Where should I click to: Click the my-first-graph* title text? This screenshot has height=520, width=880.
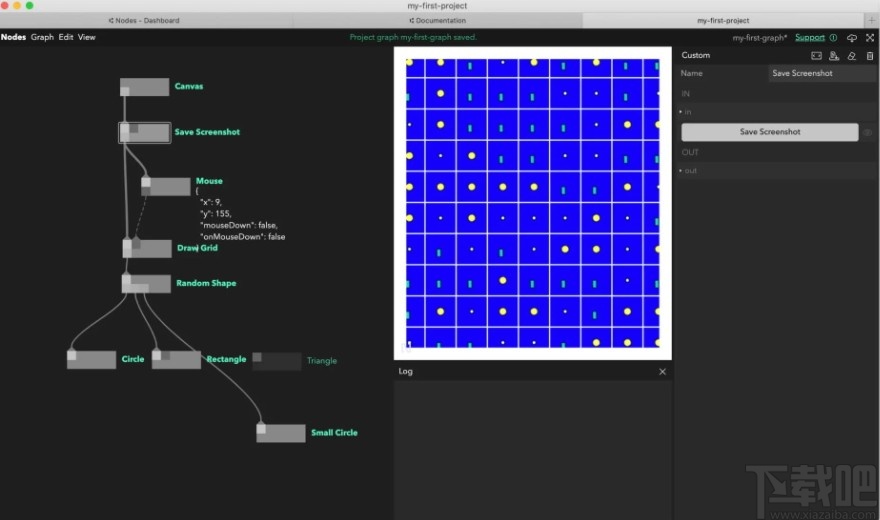760,38
